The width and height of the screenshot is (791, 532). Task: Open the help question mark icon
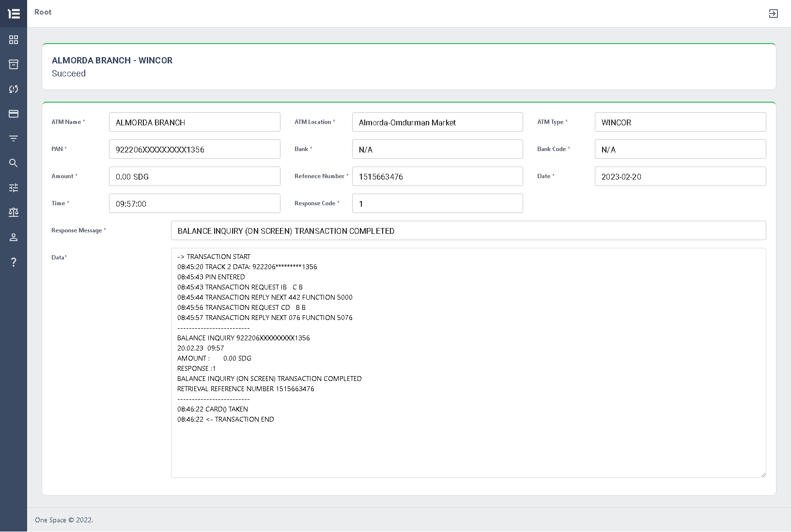click(x=14, y=262)
